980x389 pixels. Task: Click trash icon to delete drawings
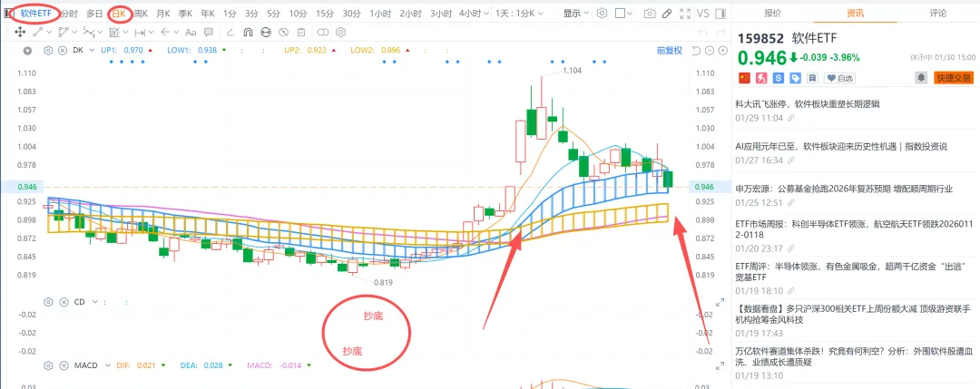pyautogui.click(x=301, y=32)
